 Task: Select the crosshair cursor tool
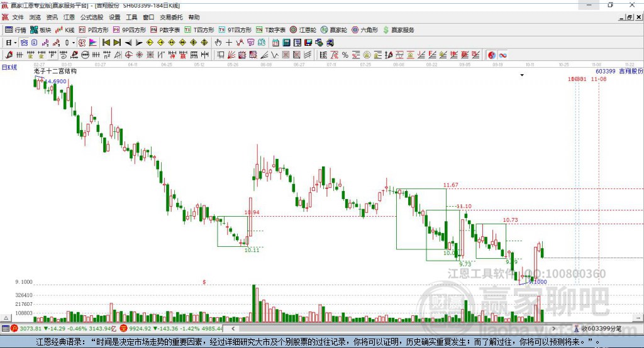(x=229, y=43)
